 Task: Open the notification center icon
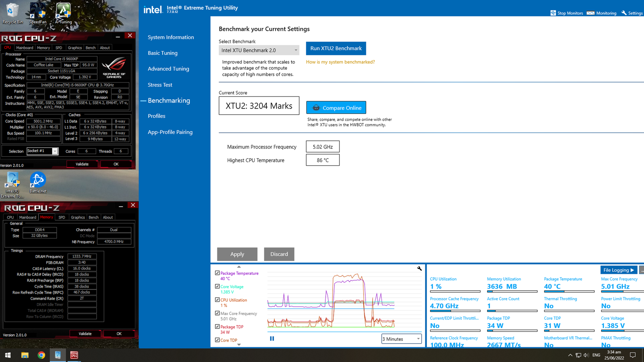pos(633,355)
